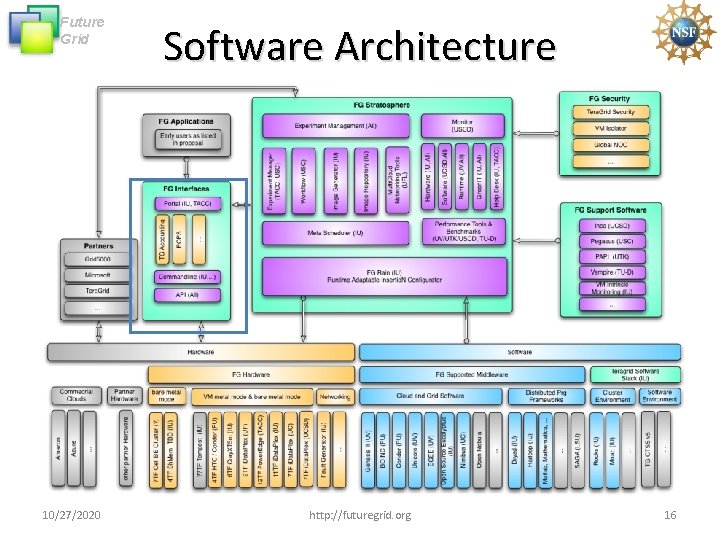Click the "Vampir (TU-D)" box
The height and width of the screenshot is (540, 720).
point(612,272)
